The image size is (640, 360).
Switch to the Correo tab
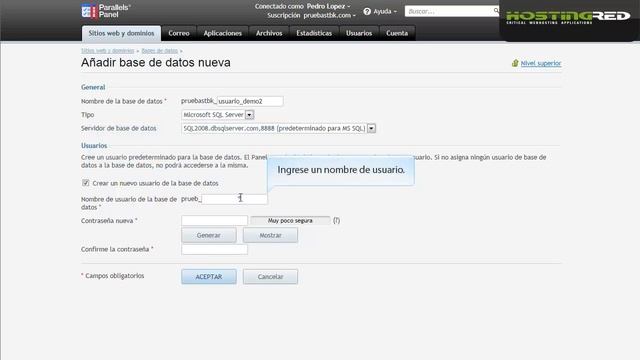pos(179,33)
